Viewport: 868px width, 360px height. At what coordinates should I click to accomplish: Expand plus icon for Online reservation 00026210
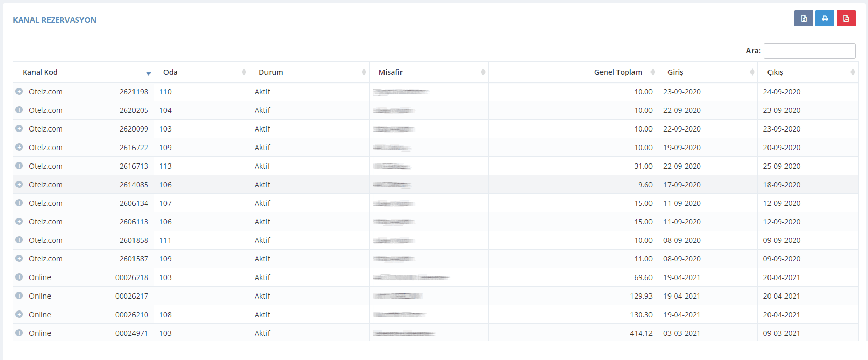(x=19, y=314)
